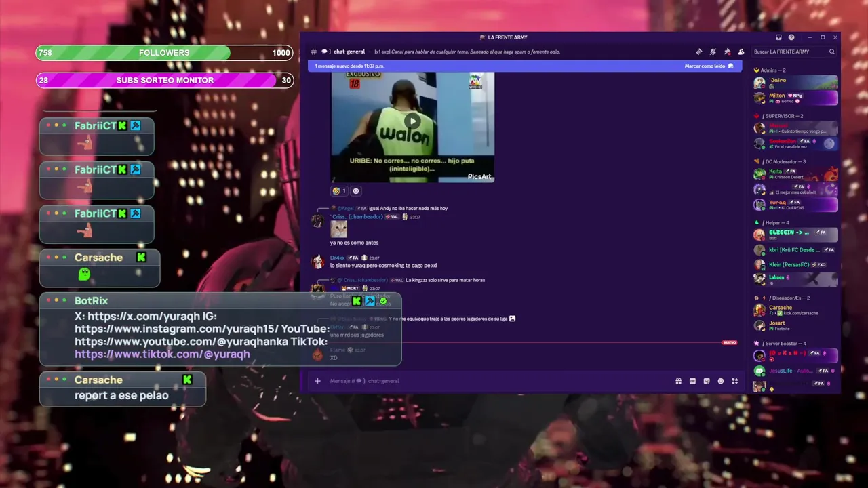Click the plus attach button in message bar
Viewport: 868px width, 488px height.
317,381
